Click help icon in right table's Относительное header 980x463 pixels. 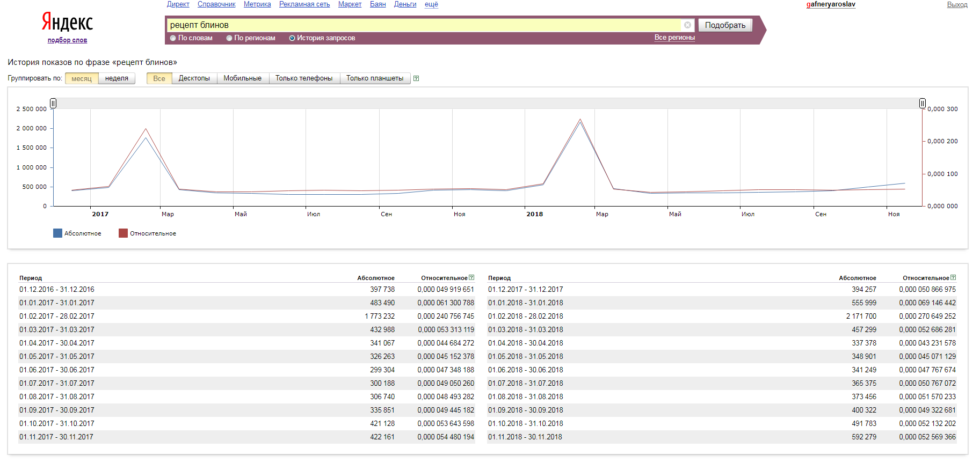click(953, 278)
